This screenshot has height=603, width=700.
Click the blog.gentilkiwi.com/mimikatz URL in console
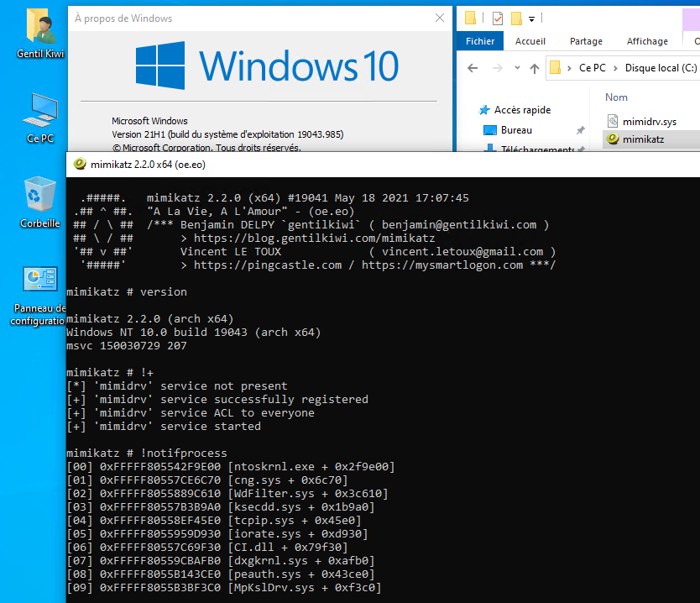[x=314, y=238]
